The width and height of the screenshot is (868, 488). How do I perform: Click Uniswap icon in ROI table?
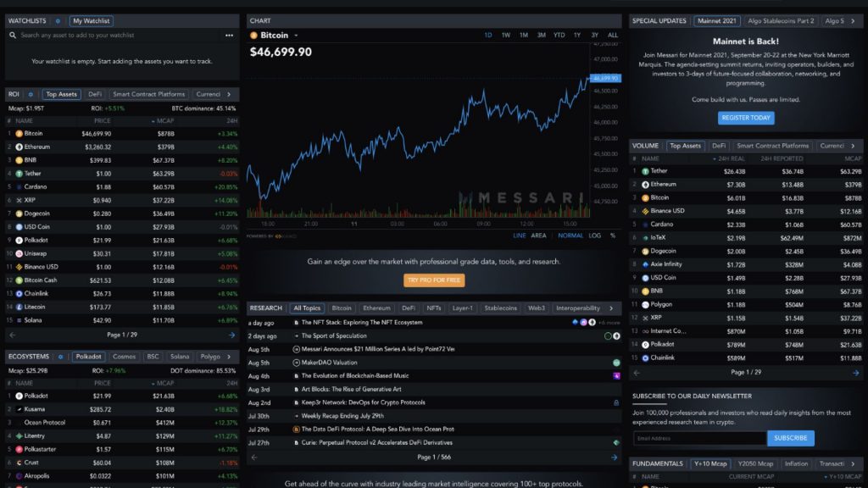[x=19, y=254]
